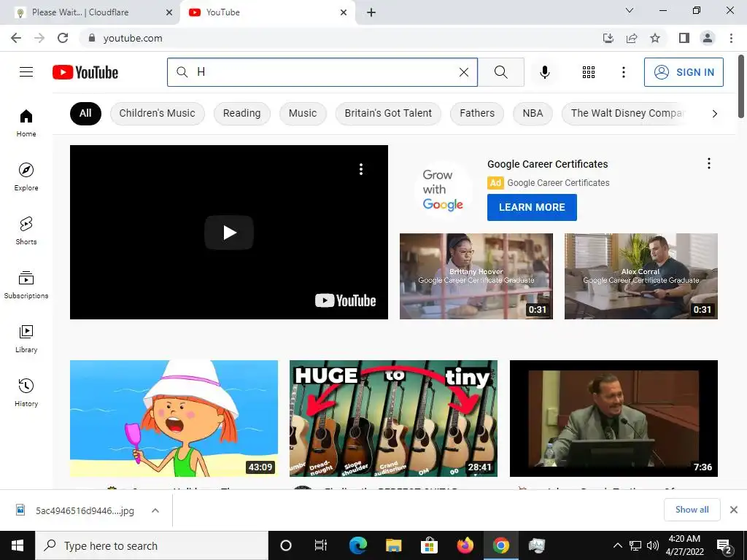Go back to the previous page
The image size is (747, 560).
[x=16, y=38]
